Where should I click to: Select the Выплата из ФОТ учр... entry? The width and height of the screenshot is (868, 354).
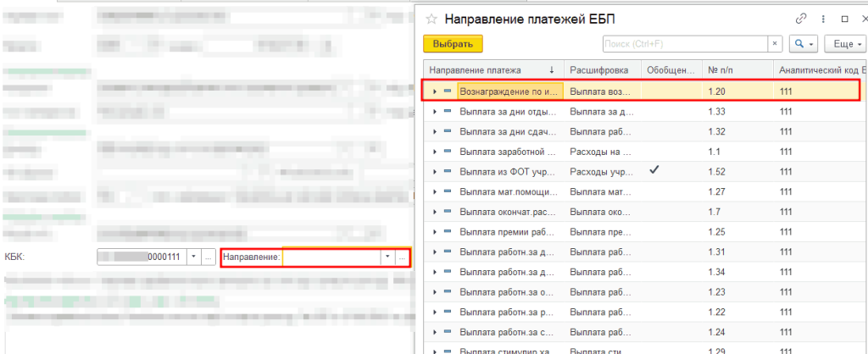(x=508, y=171)
